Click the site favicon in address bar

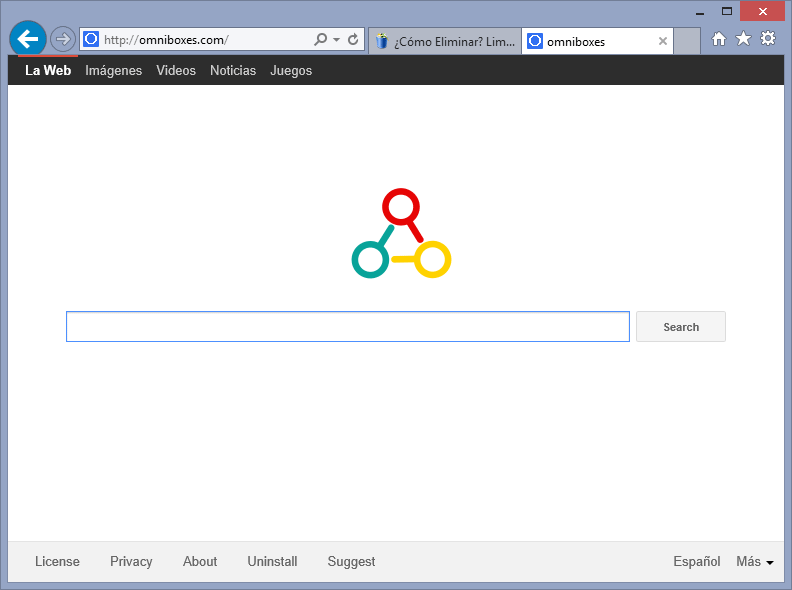(91, 39)
